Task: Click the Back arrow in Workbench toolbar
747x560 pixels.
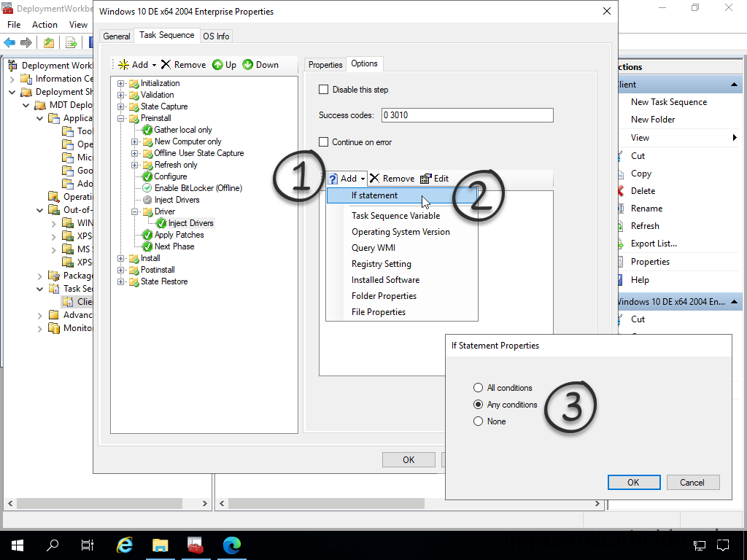Action: [9, 43]
